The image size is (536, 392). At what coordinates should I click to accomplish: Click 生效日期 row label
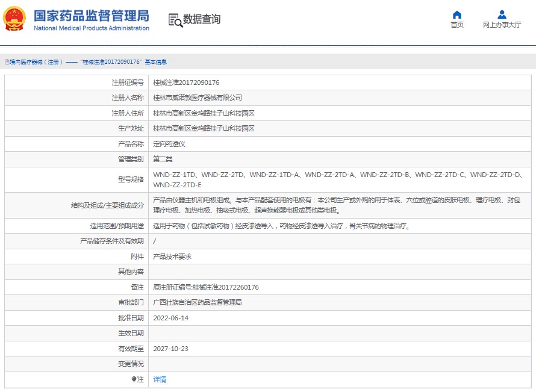(x=131, y=333)
